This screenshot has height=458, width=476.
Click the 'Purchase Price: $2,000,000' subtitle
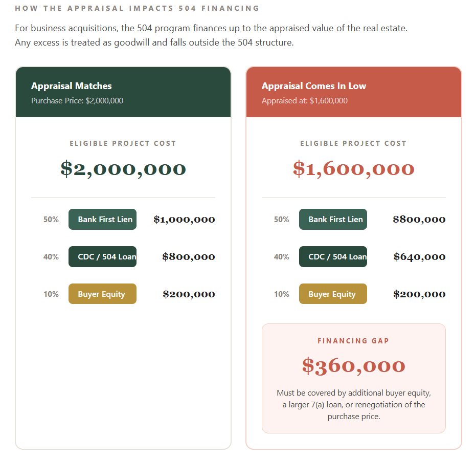click(x=77, y=101)
